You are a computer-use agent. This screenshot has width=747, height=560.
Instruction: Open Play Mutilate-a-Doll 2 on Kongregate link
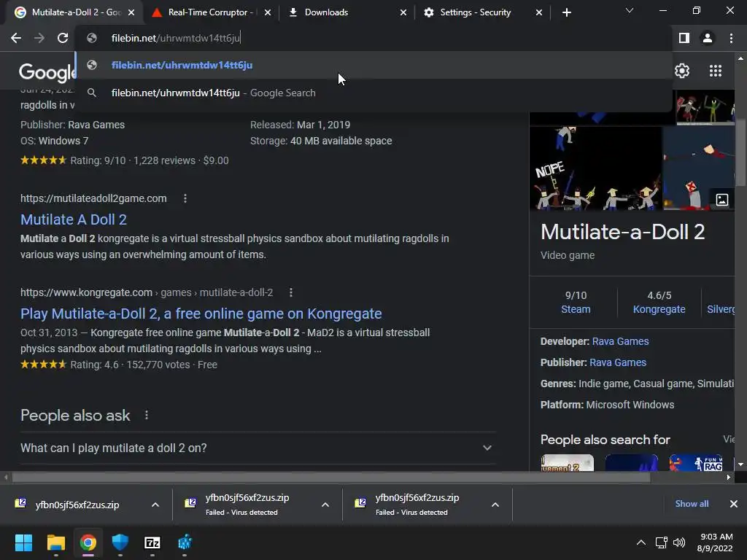[x=201, y=314]
